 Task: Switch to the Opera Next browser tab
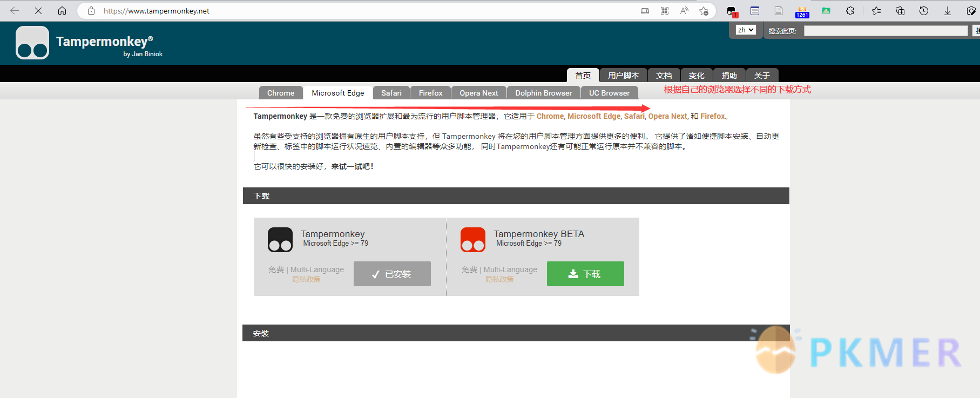coord(479,93)
